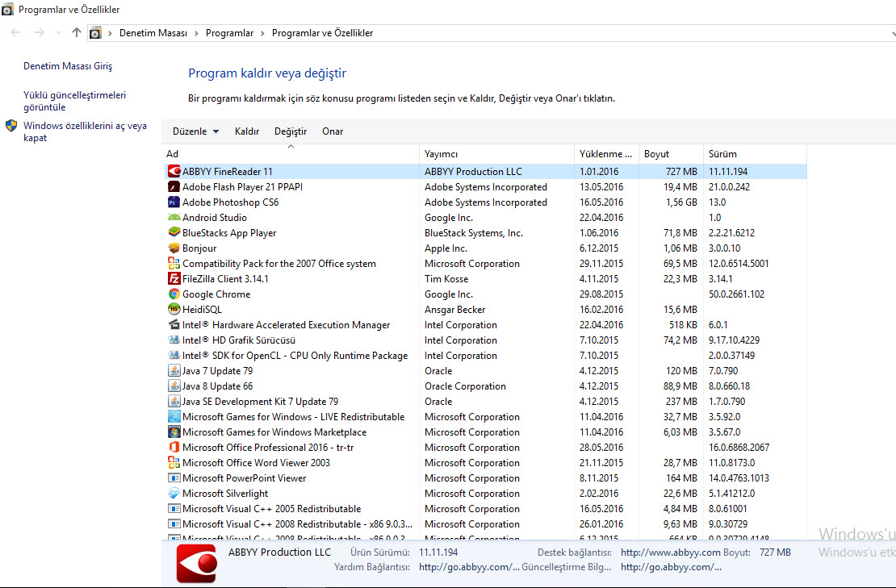896x588 pixels.
Task: Sort list by the Yüklenme column header
Action: [606, 154]
